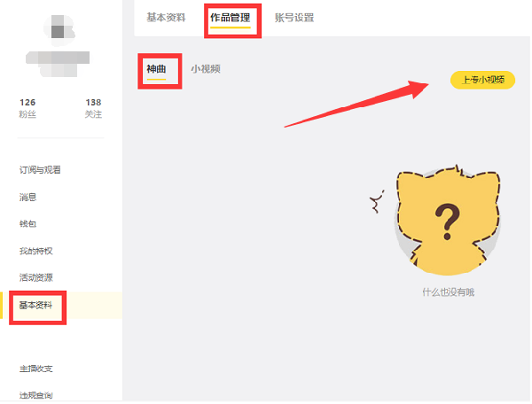The image size is (532, 404).
Task: Open 活动资源 in the sidebar
Action: 36,277
